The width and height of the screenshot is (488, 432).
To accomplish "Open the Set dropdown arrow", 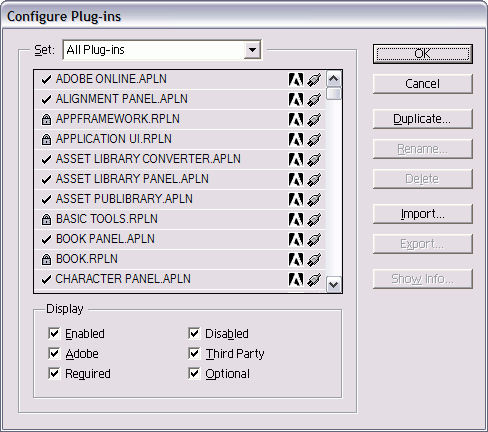I will [252, 50].
